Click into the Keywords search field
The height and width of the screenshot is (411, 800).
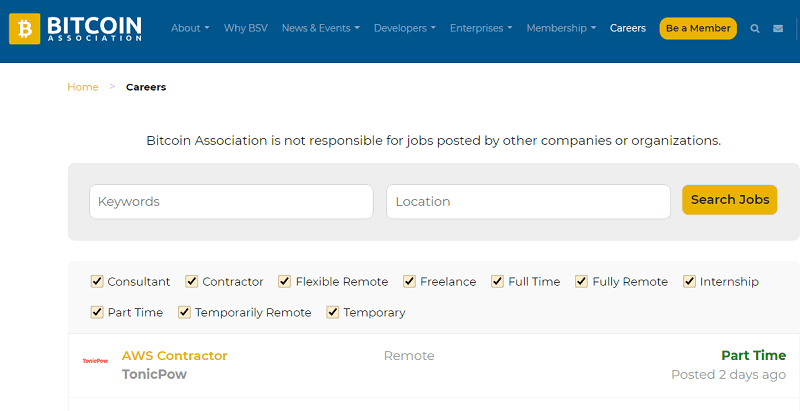(231, 201)
